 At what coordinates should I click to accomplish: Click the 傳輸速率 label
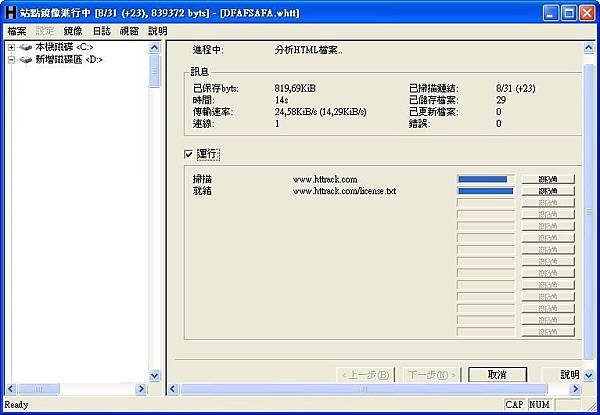[x=213, y=112]
